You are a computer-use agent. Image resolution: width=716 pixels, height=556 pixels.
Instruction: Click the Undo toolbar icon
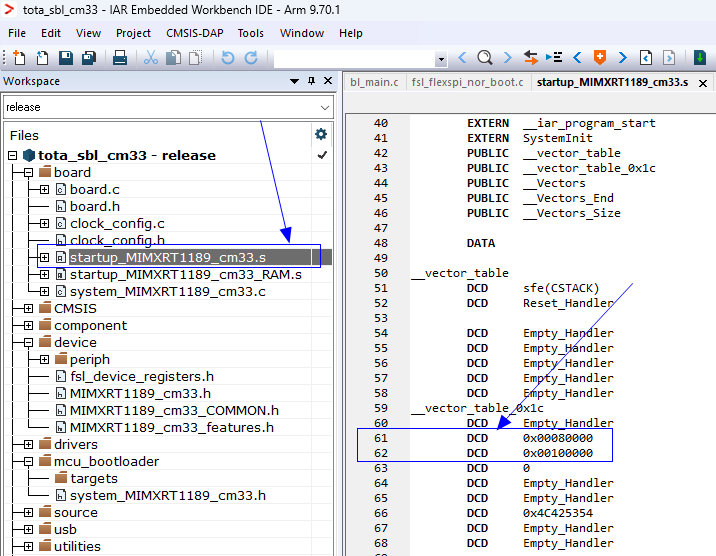[x=228, y=58]
